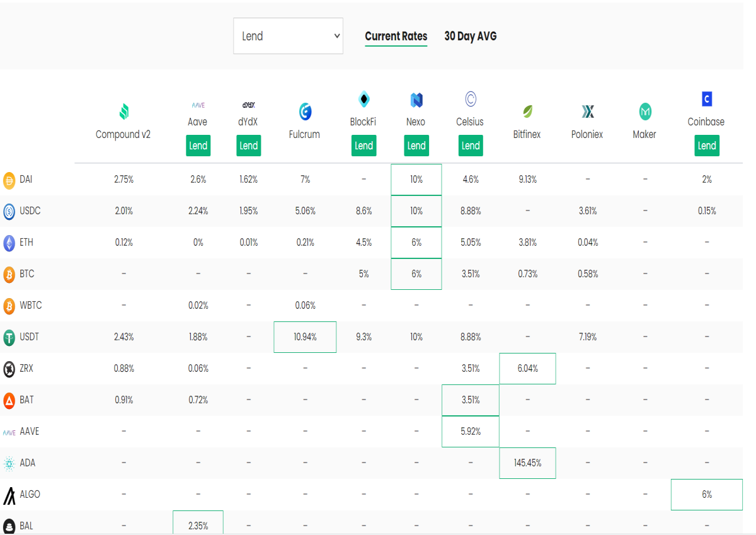Click Lend button under Celsius
The image size is (756, 535).
click(470, 146)
